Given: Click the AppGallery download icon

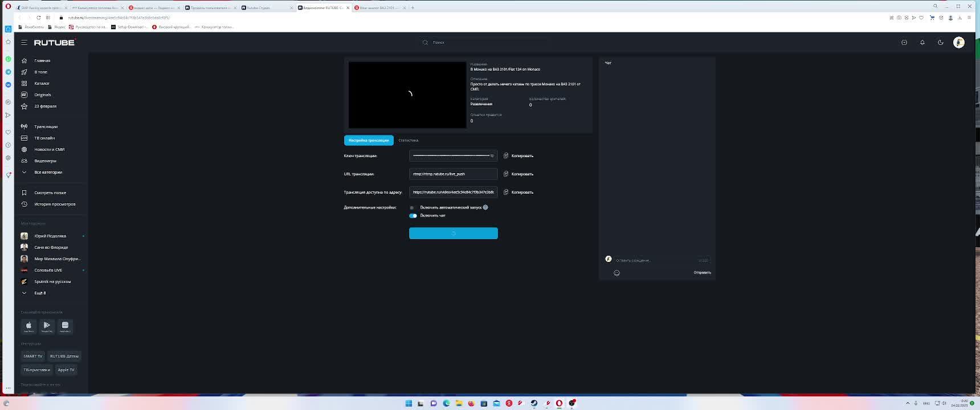Looking at the screenshot, I should coord(65,326).
